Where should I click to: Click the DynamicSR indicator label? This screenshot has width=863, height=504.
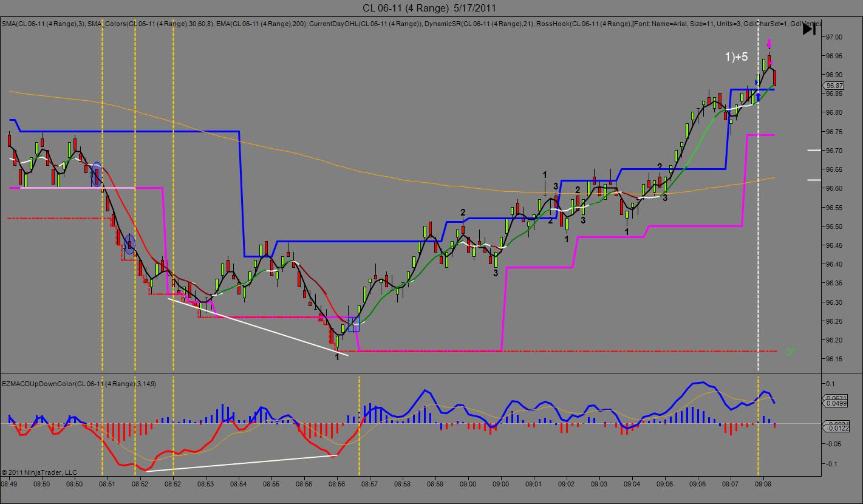[479, 24]
